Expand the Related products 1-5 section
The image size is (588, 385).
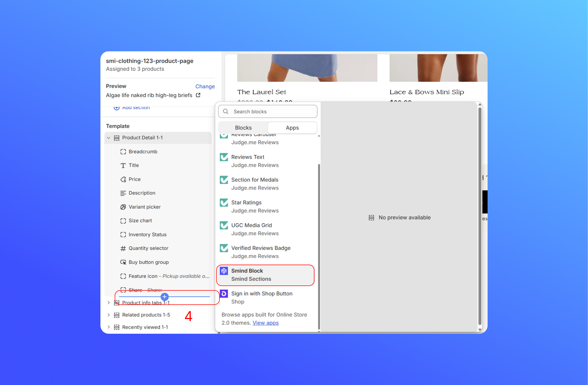coord(109,315)
